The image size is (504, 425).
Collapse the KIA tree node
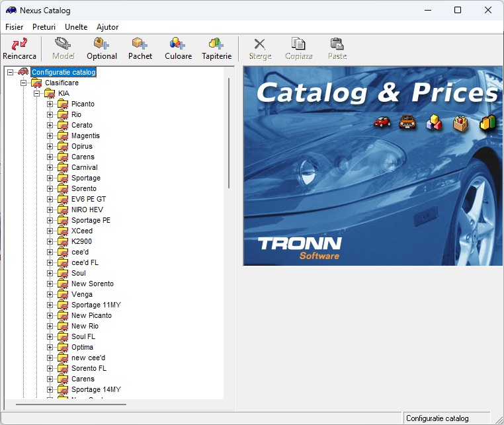(x=37, y=93)
